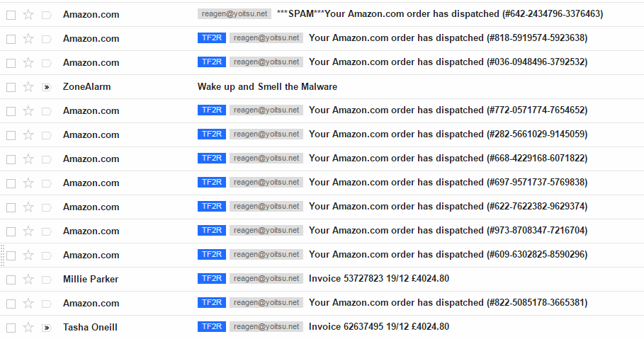Select the ***SPAM*** Amazon email checkbox
The width and height of the screenshot is (644, 339).
(11, 15)
